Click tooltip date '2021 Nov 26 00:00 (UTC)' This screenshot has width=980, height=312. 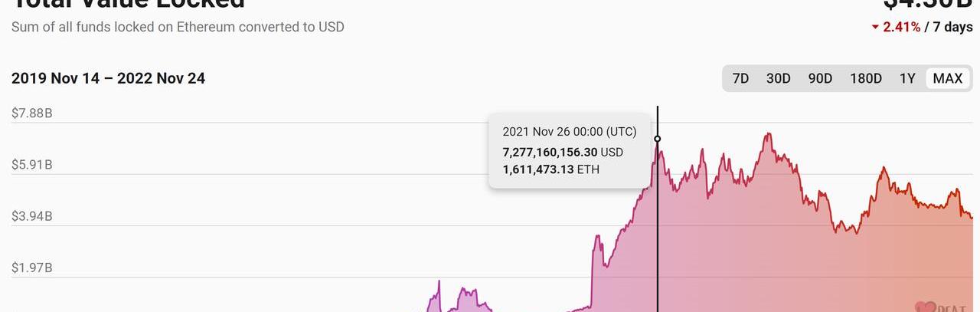pos(570,132)
